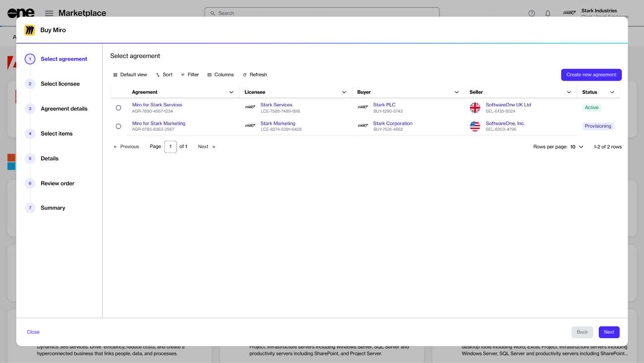Viewport: 644px width, 363px height.
Task: Open the Rows per page dropdown
Action: click(577, 147)
